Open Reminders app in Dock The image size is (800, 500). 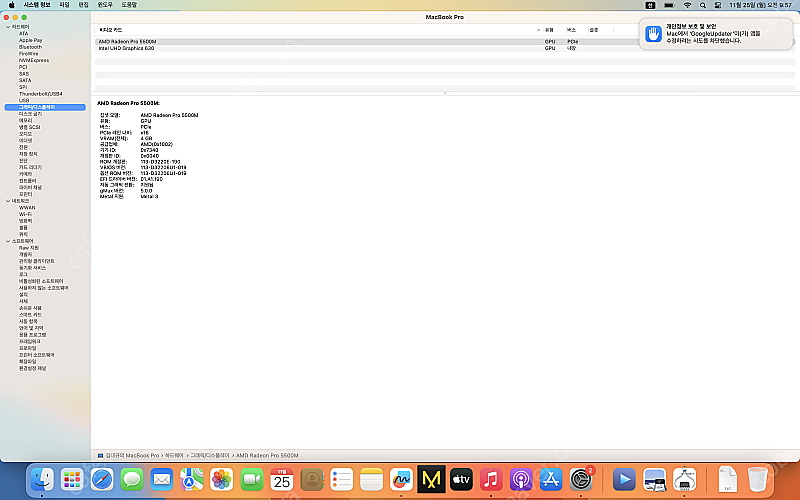(x=342, y=480)
